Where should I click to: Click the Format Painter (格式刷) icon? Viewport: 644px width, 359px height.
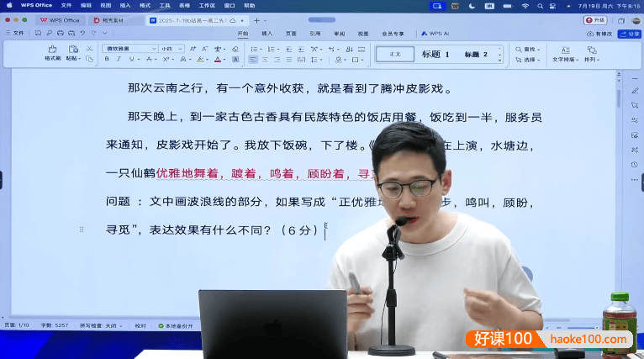coord(53,50)
